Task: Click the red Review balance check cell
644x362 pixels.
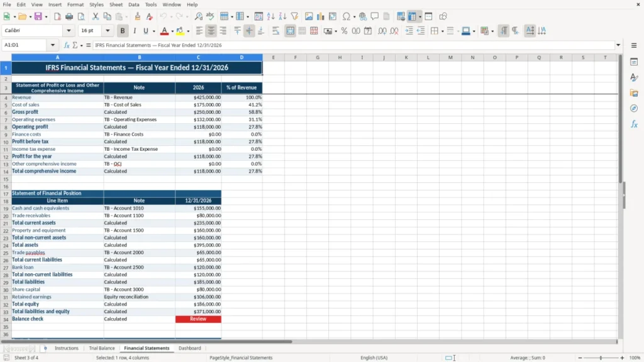Action: (198, 319)
